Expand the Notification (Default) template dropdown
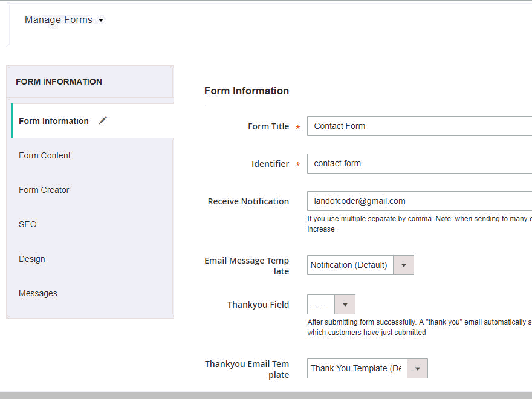This screenshot has width=532, height=399. pyautogui.click(x=360, y=265)
